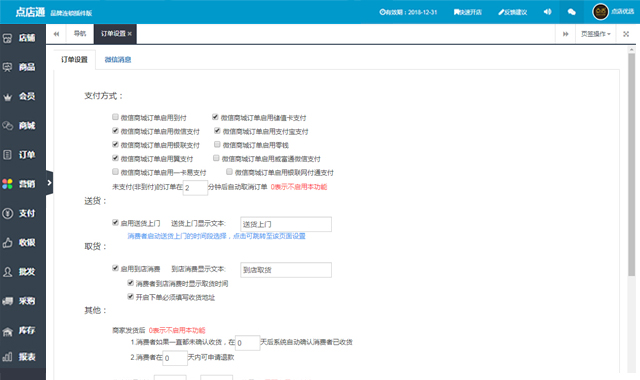Toggle 微信商城订单启用翼支付 checkbox
The width and height of the screenshot is (640, 380).
point(116,158)
